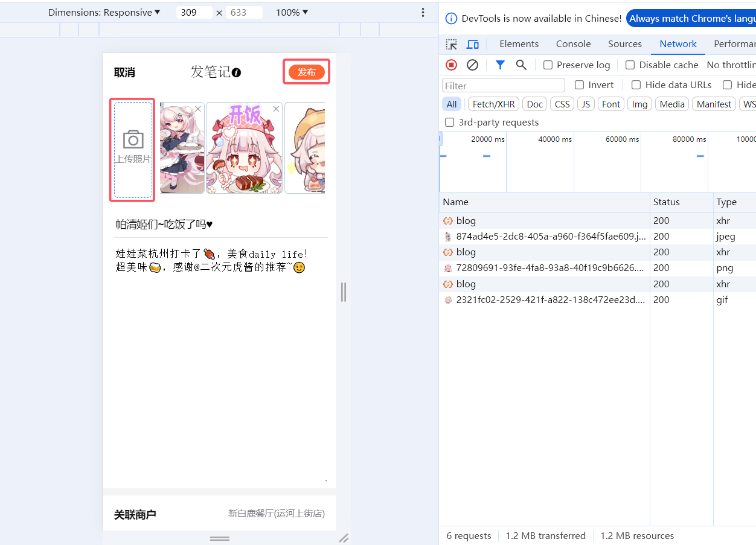Image resolution: width=756 pixels, height=545 pixels.
Task: Click the 发布 publish button
Action: (x=307, y=72)
